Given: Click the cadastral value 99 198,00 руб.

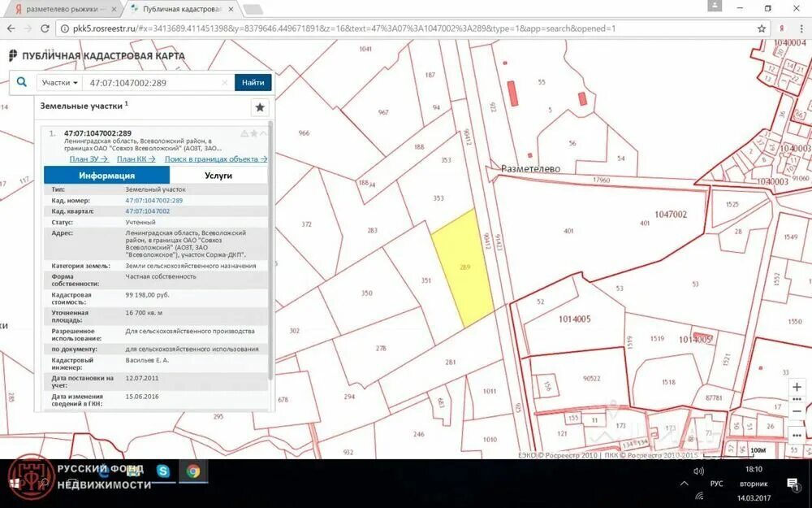Looking at the screenshot, I should tap(147, 295).
